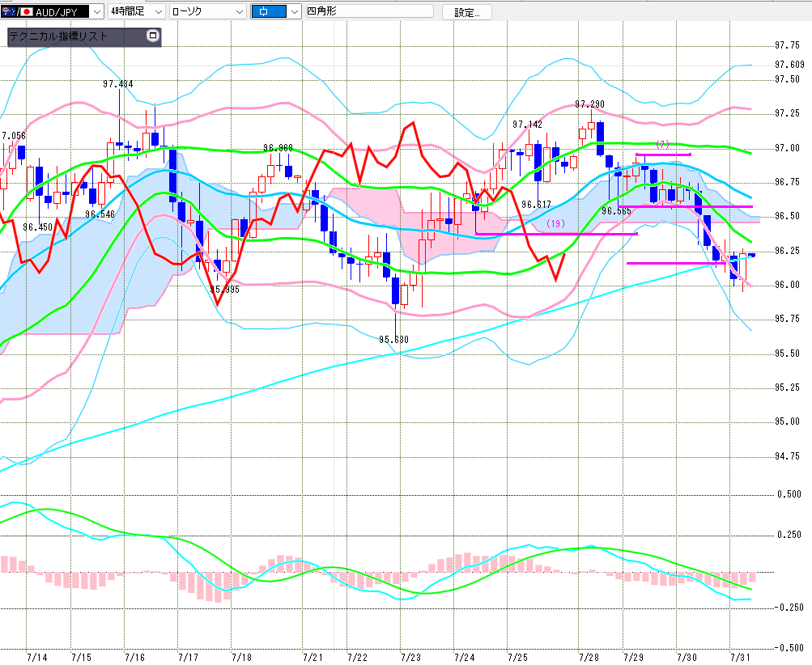The height and width of the screenshot is (665, 812).
Task: Click the 96.565 price label
Action: point(616,211)
